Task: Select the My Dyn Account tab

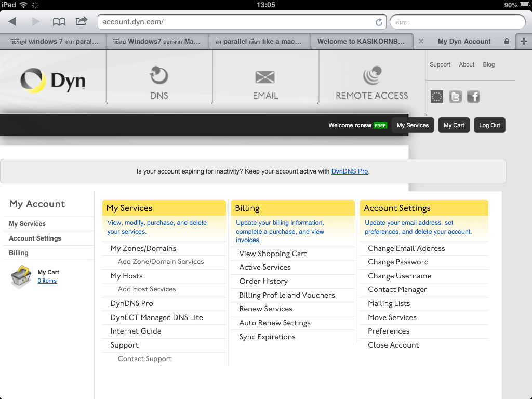Action: (x=464, y=42)
